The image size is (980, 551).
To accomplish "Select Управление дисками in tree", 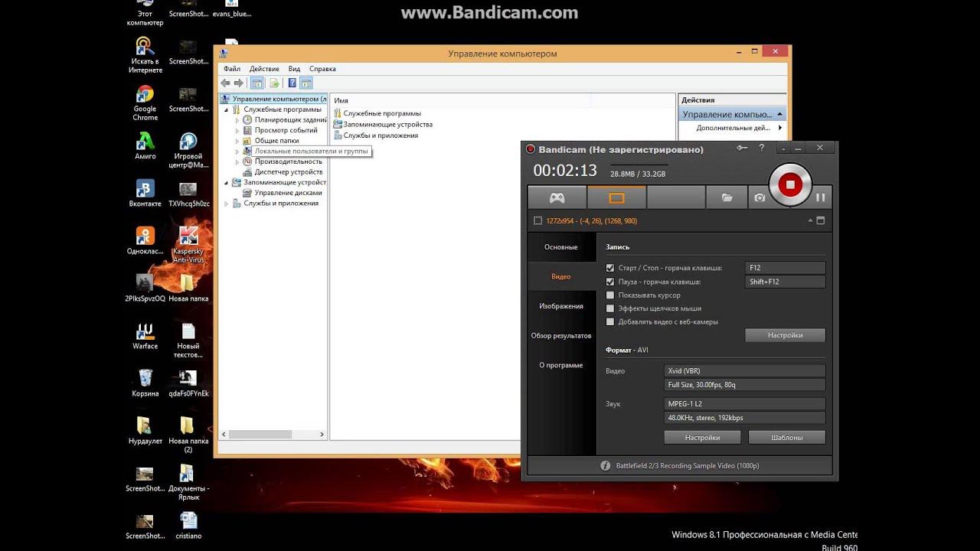I will click(x=288, y=193).
